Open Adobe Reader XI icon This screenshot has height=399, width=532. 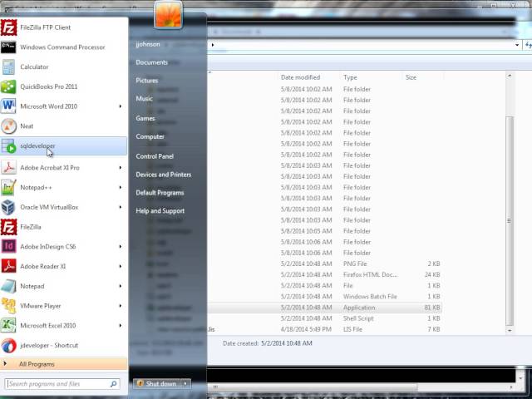[8, 266]
